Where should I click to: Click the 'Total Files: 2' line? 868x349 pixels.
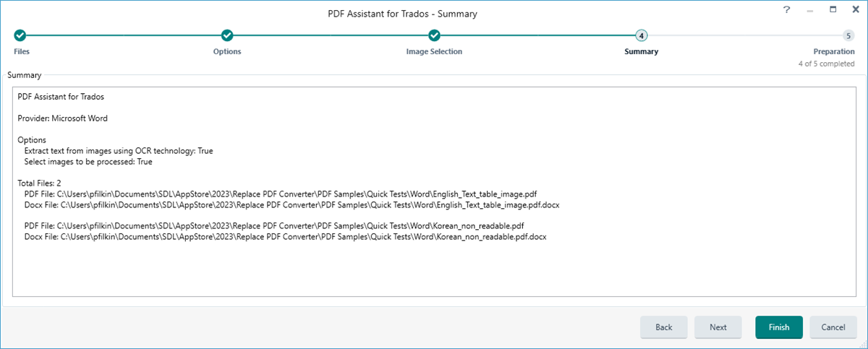(40, 184)
